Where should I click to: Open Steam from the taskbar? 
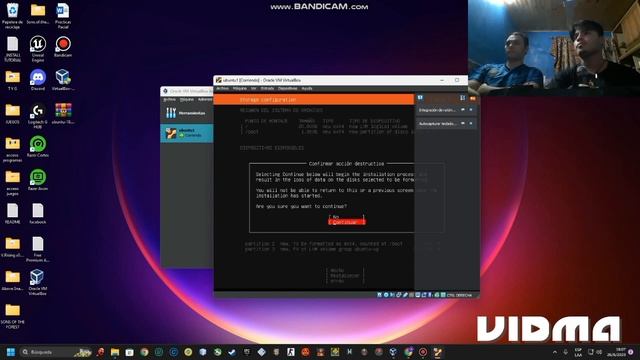click(x=232, y=352)
